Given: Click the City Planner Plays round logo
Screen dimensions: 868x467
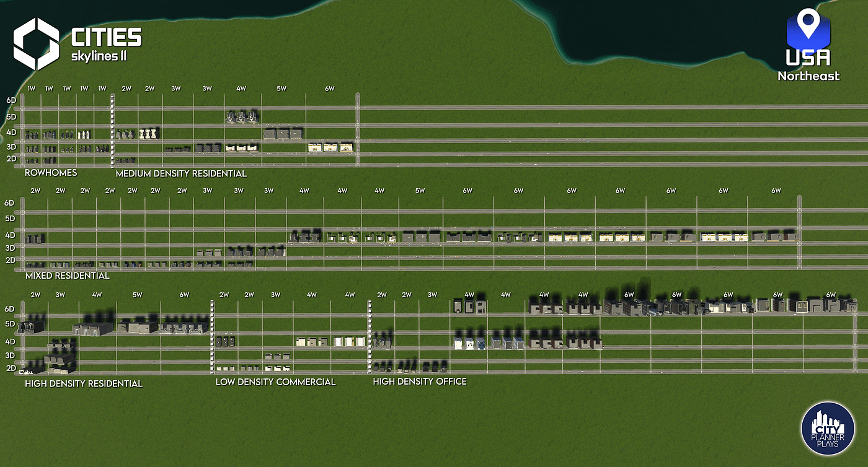Looking at the screenshot, I should click(x=828, y=429).
